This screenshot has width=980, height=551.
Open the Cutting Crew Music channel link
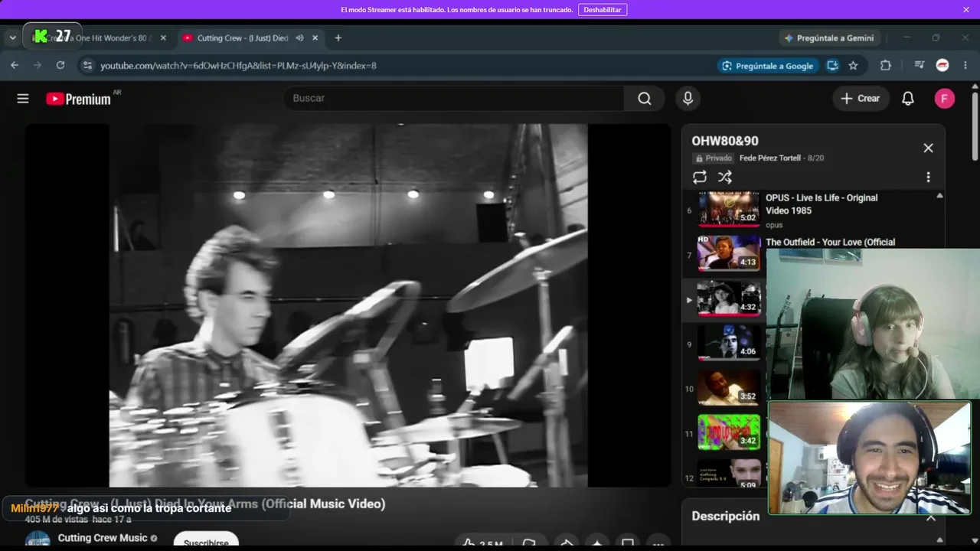[x=103, y=539]
